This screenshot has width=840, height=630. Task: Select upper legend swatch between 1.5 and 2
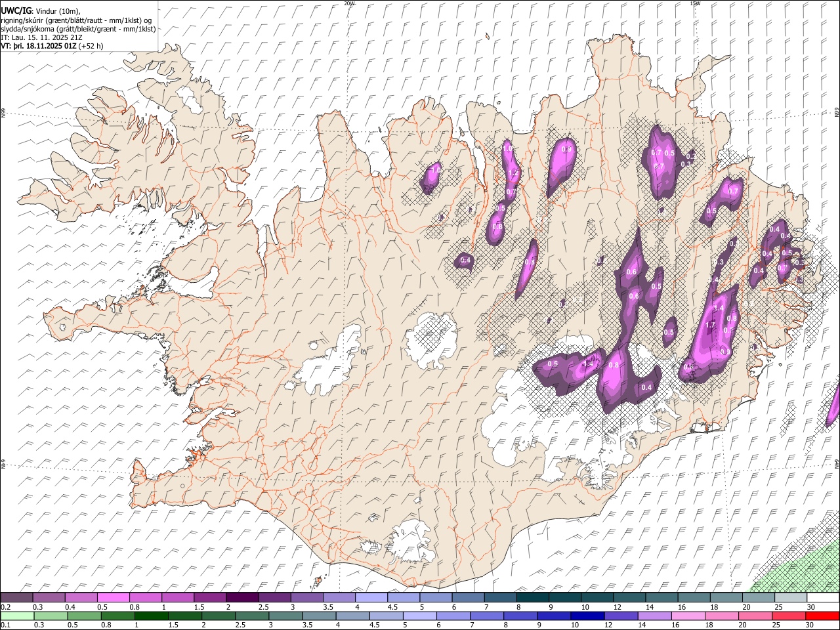210,597
